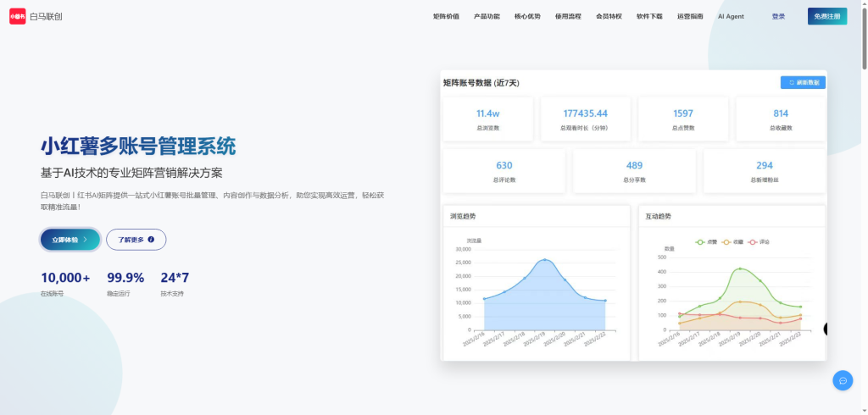Click the 10,000+ 在线账号 statistic
The image size is (868, 415).
coord(65,284)
